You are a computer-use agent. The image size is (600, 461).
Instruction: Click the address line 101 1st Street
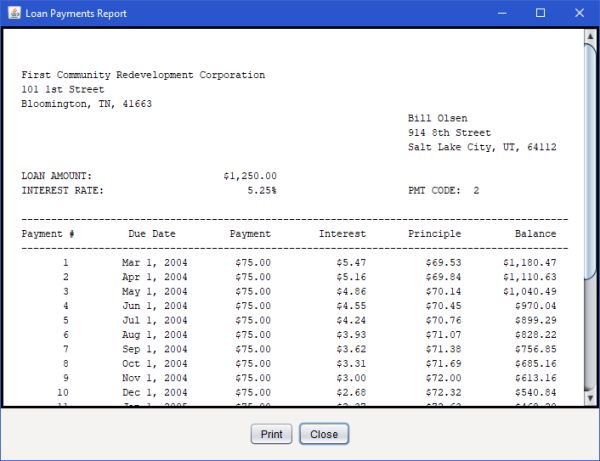tap(63, 90)
